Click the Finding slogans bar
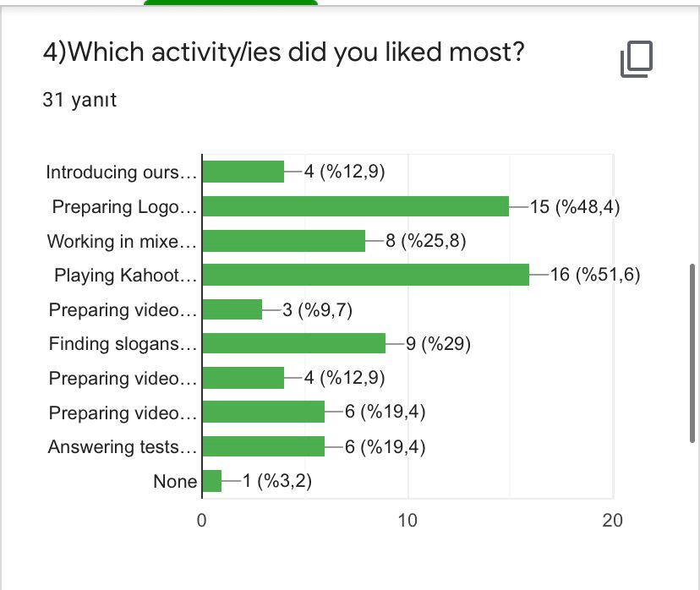Screen dimensions: 700x590 click(x=293, y=343)
